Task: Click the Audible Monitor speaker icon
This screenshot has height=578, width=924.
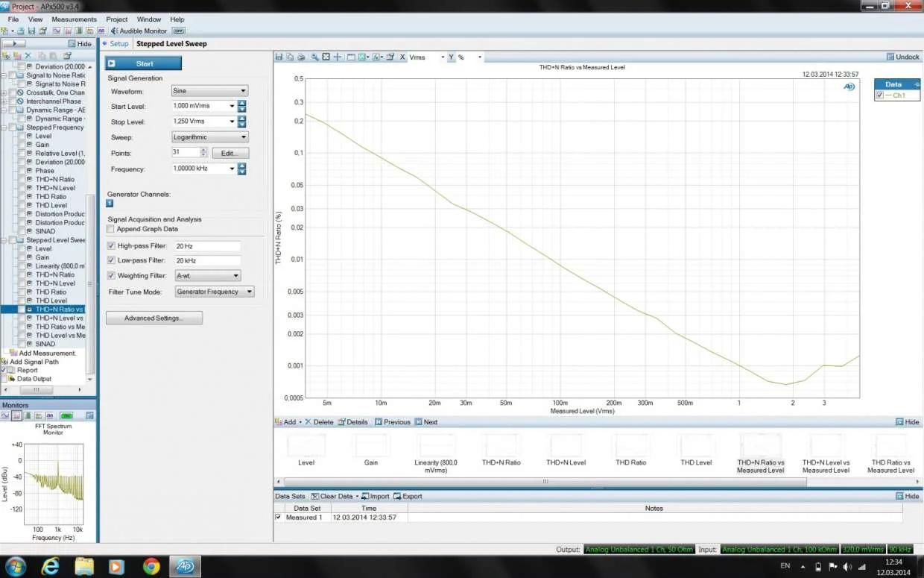Action: click(x=115, y=31)
